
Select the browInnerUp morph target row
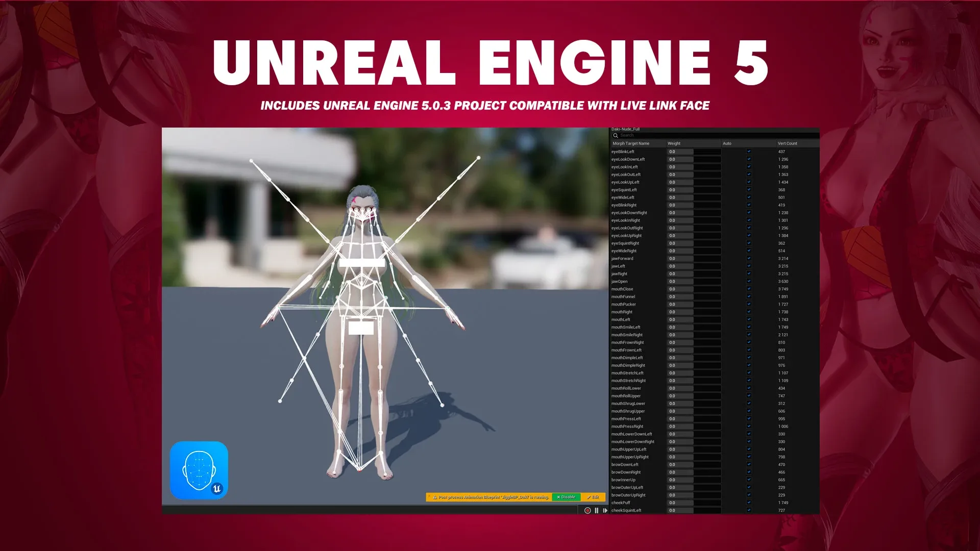pyautogui.click(x=624, y=480)
